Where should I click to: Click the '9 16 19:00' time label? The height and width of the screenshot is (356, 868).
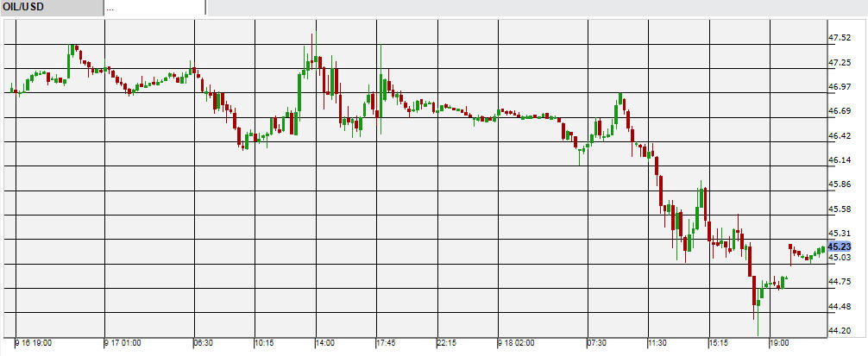pyautogui.click(x=34, y=343)
